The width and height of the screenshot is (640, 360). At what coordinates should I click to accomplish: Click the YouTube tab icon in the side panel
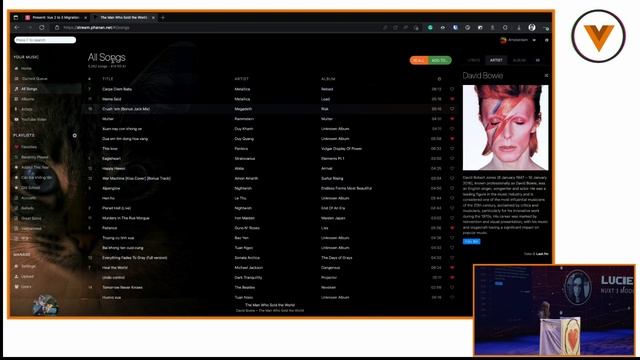[538, 60]
